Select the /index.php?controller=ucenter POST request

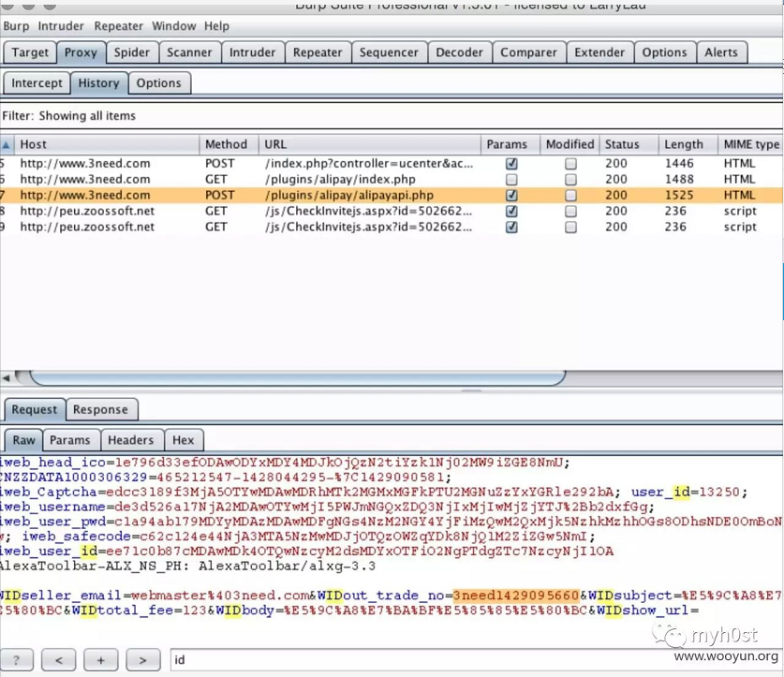click(x=391, y=164)
